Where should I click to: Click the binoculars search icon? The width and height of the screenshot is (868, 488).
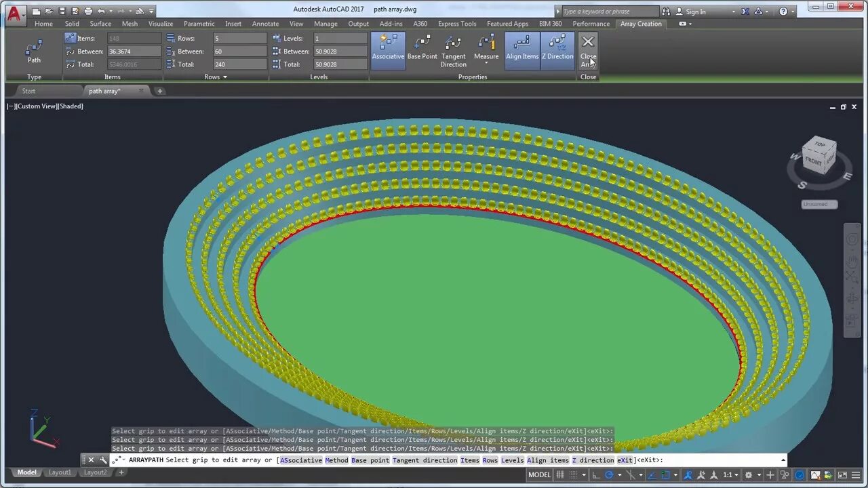pos(666,11)
